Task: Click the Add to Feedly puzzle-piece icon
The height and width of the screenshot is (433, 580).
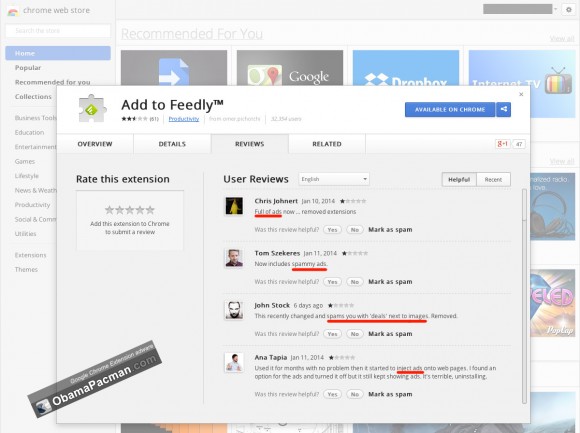Action: pos(92,109)
